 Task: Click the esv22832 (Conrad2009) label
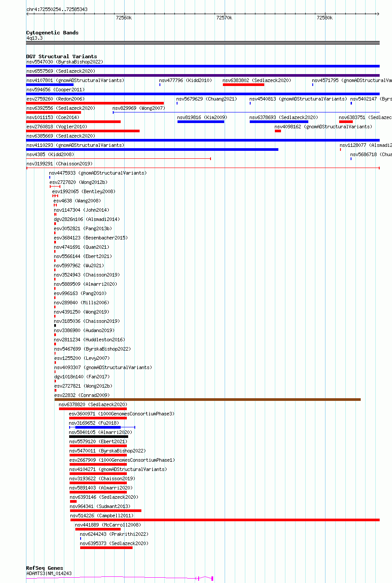[82, 396]
